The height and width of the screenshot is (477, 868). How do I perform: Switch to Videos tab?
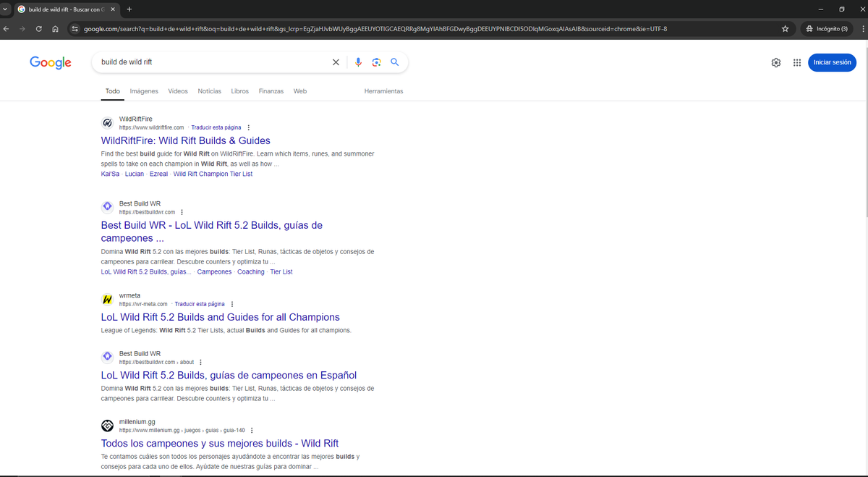pyautogui.click(x=178, y=91)
